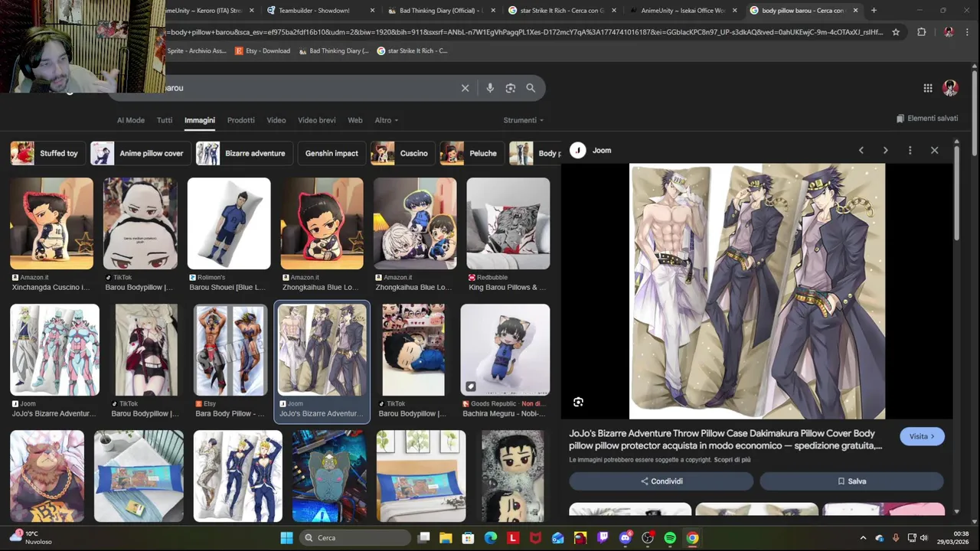Switch to the AI Mode tab

(131, 120)
